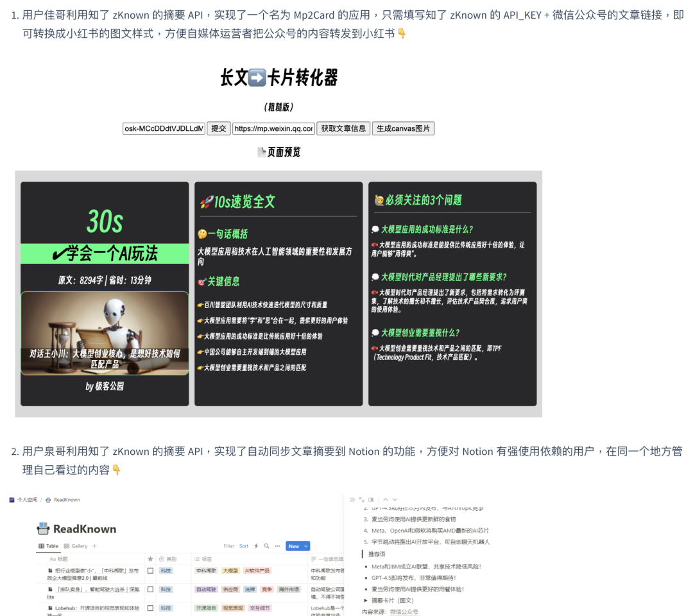Tick the checkbox in the 排队卖身 row
Viewport: 693px width, 616px height.
150,589
